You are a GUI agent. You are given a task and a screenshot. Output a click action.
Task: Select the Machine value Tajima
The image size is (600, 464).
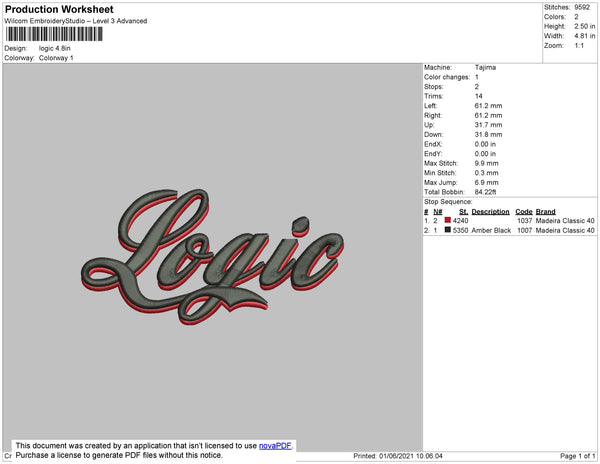click(x=485, y=67)
